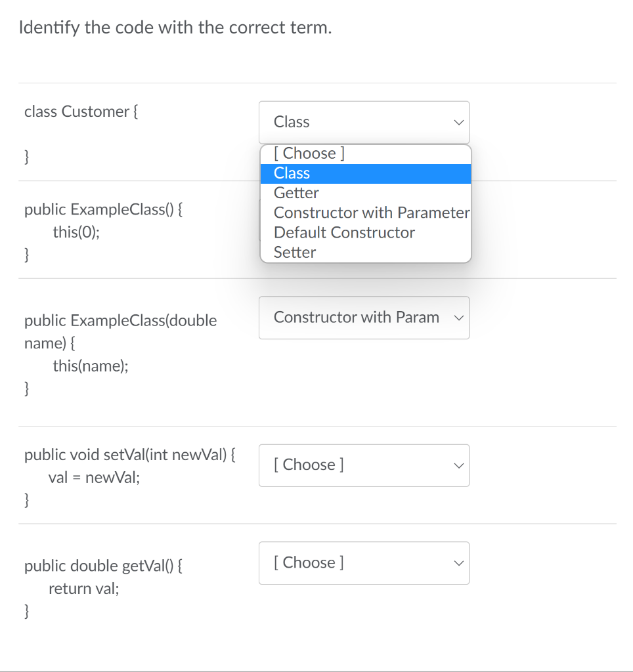This screenshot has width=633, height=672.
Task: Click the chevron icon on the setVal dropdown
Action: (458, 465)
